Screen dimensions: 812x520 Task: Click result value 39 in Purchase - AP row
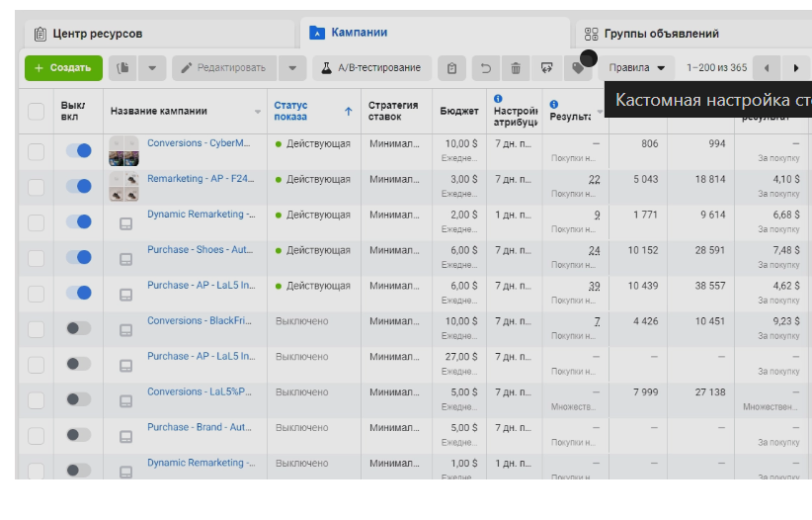coord(594,286)
